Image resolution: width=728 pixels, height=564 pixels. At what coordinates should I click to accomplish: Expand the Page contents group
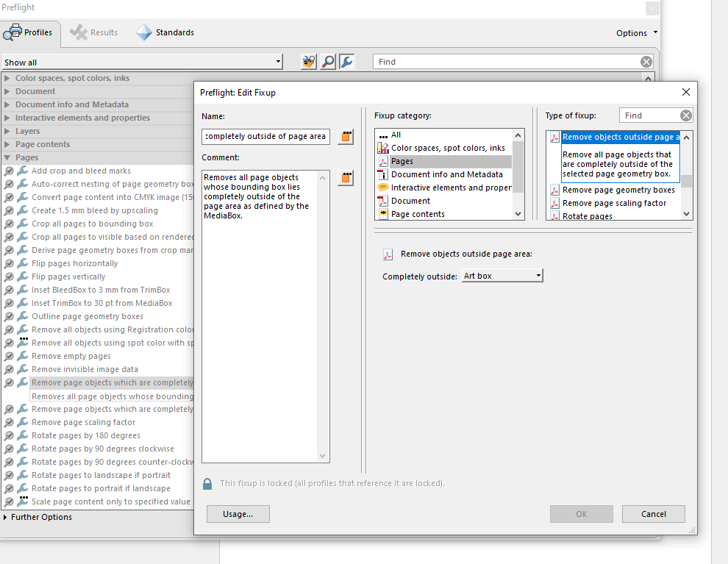tap(7, 144)
